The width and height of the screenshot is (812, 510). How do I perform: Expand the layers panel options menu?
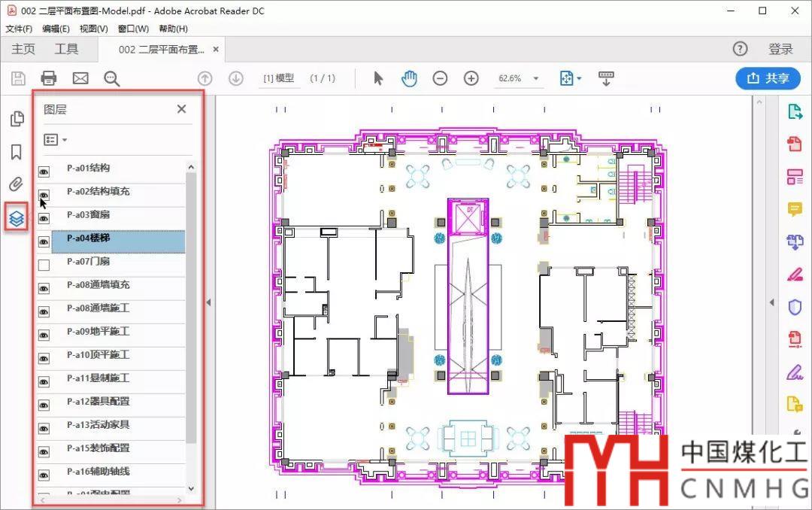[56, 140]
